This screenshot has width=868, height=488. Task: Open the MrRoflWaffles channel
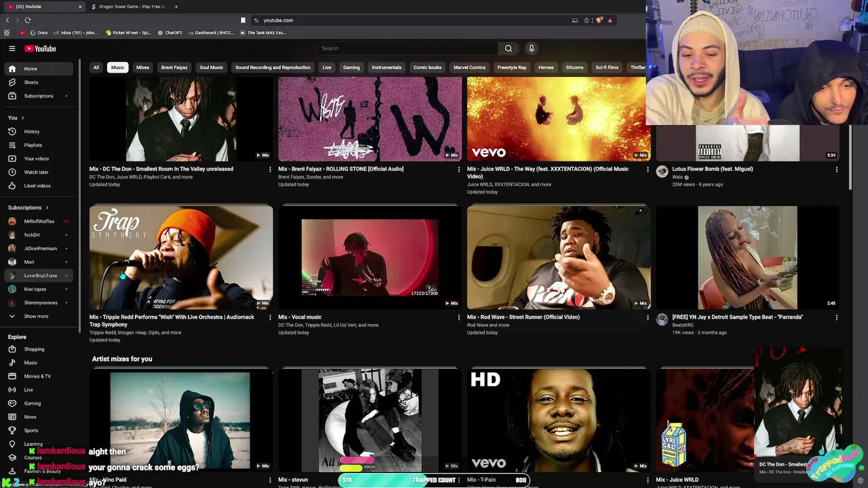tap(39, 221)
